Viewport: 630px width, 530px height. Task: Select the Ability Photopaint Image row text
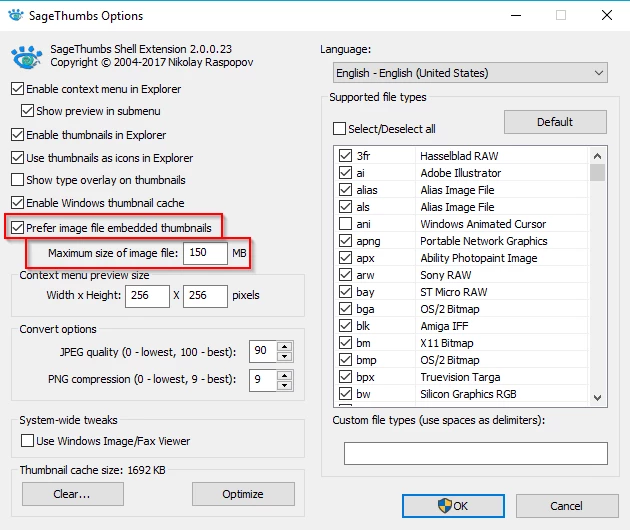click(x=479, y=258)
